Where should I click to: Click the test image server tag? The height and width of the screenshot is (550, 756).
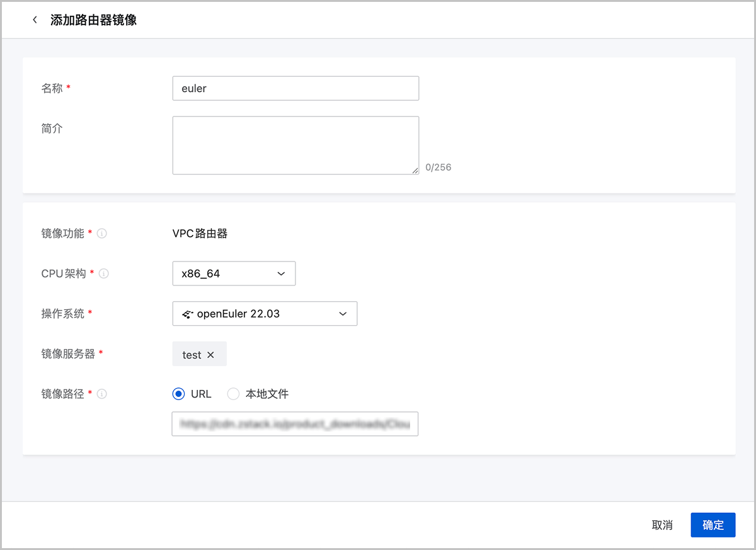point(192,355)
